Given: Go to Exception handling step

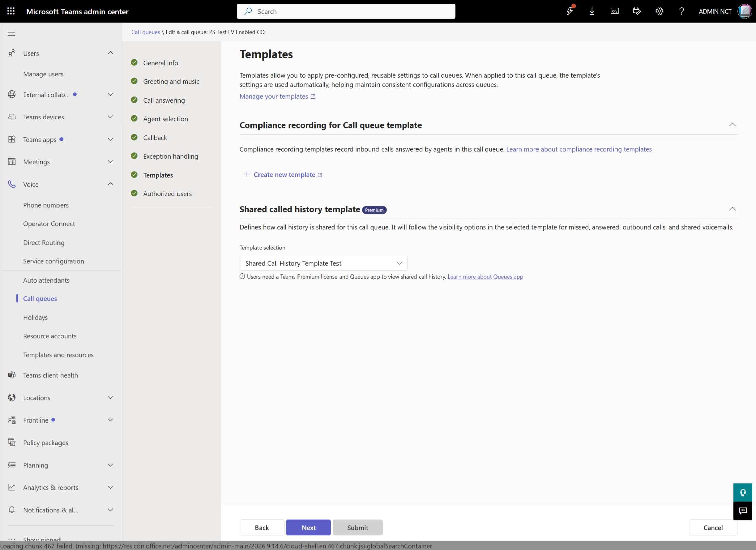Looking at the screenshot, I should pyautogui.click(x=170, y=156).
